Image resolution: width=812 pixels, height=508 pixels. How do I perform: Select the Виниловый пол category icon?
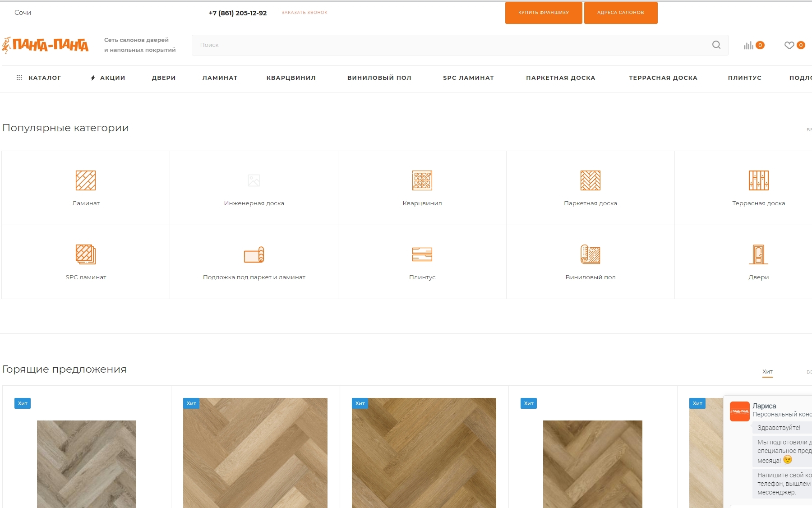tap(591, 254)
